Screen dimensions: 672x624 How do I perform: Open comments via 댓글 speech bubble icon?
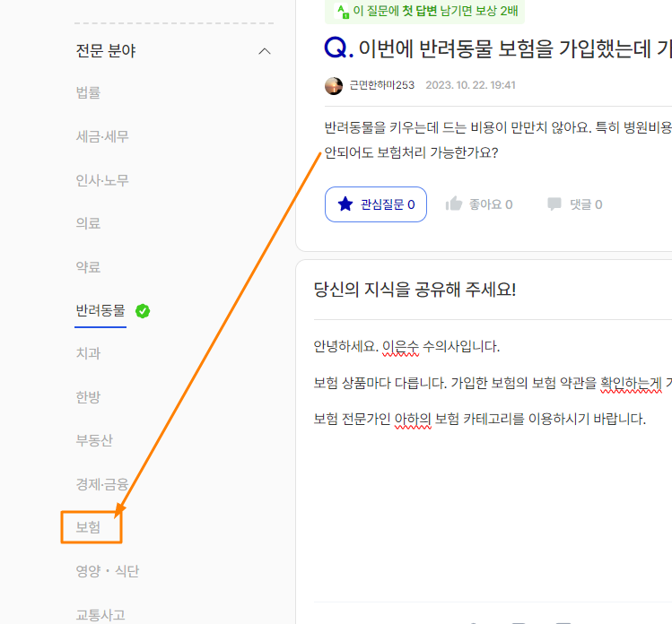[554, 204]
